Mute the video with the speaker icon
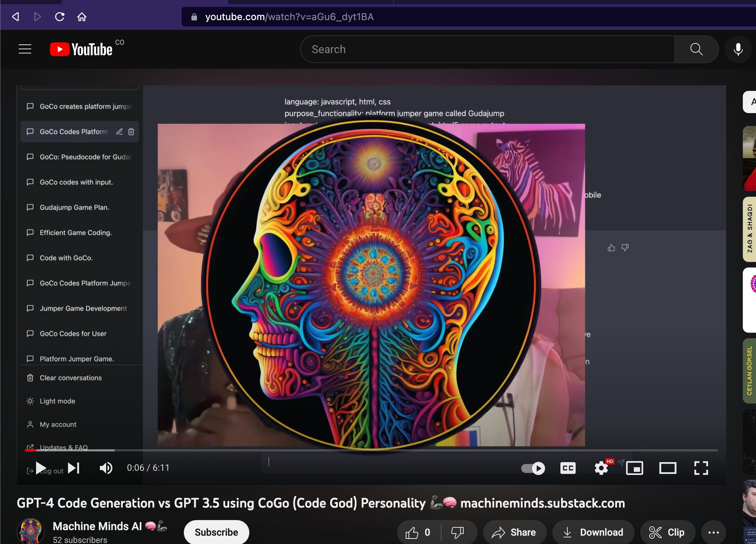756x544 pixels. (x=106, y=468)
